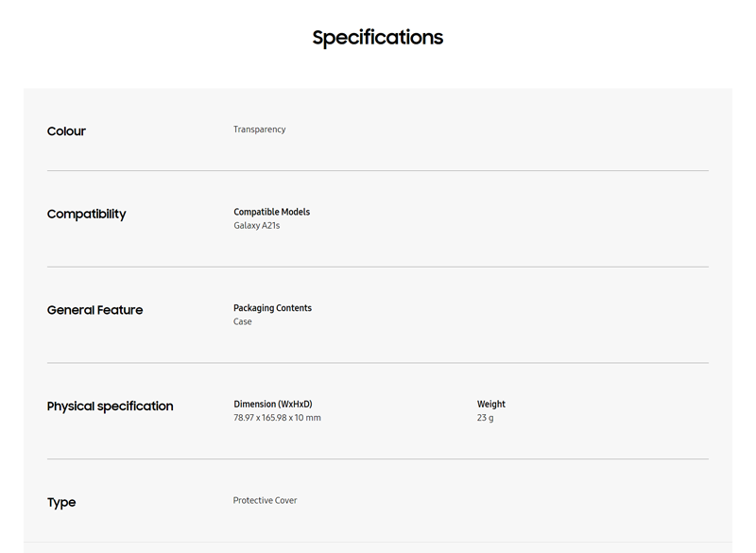Click the Dimension (WxHxD) subheading
Viewport: 756px width, 553px height.
point(272,405)
